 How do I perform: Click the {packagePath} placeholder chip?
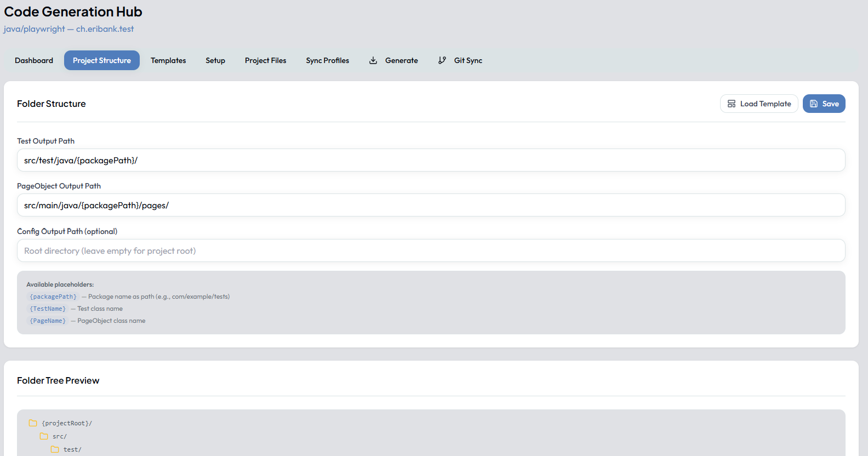click(53, 297)
